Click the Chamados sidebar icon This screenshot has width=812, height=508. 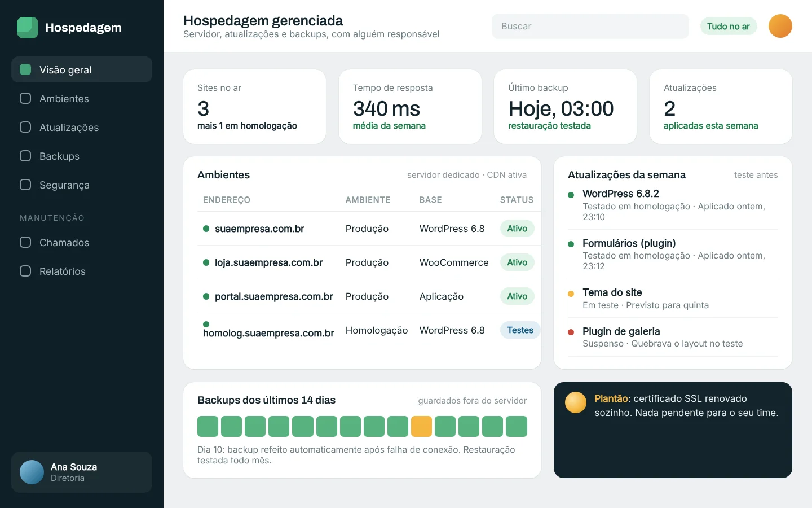click(25, 242)
